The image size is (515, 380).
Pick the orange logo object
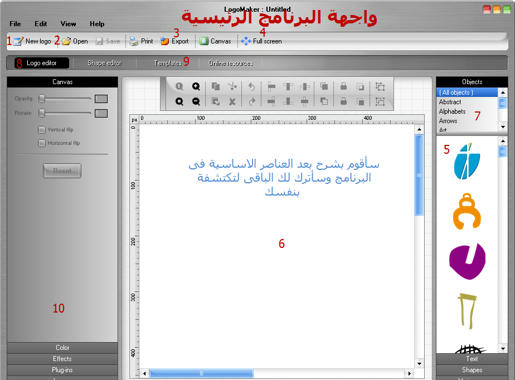click(x=467, y=211)
